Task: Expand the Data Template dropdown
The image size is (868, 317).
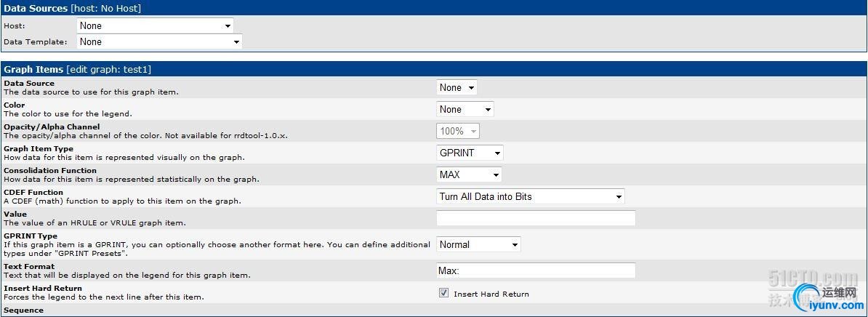Action: (159, 42)
